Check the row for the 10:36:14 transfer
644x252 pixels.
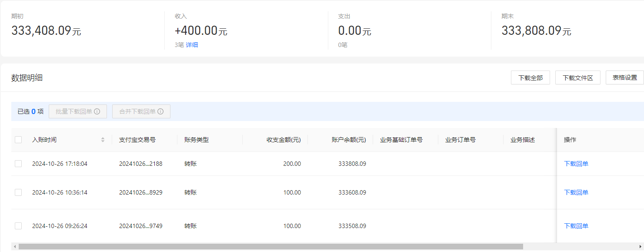click(18, 192)
